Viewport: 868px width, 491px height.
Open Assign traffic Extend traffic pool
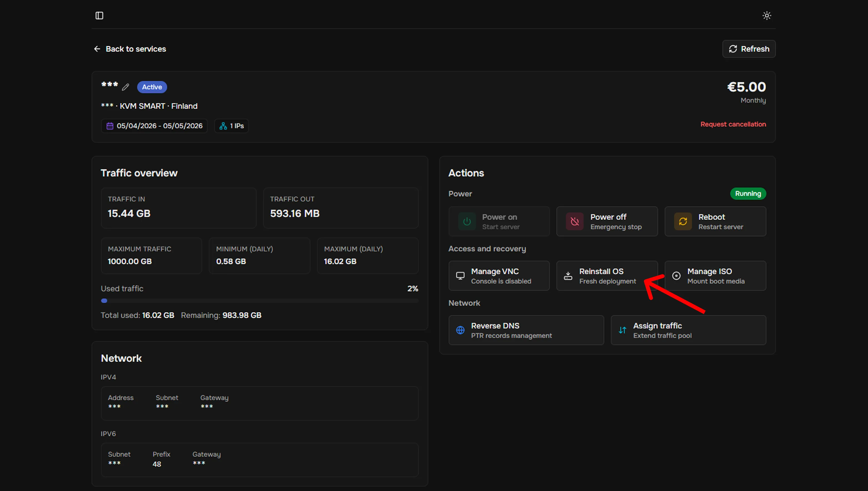pos(688,330)
